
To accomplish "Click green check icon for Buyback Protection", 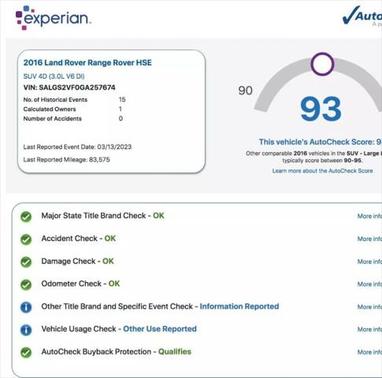I will (x=26, y=352).
